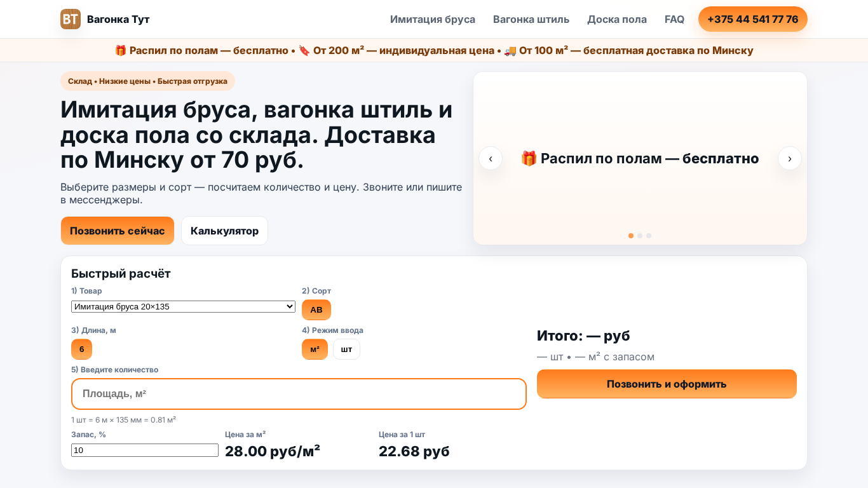
Task: Open Имитация бруса menu link
Action: point(433,19)
